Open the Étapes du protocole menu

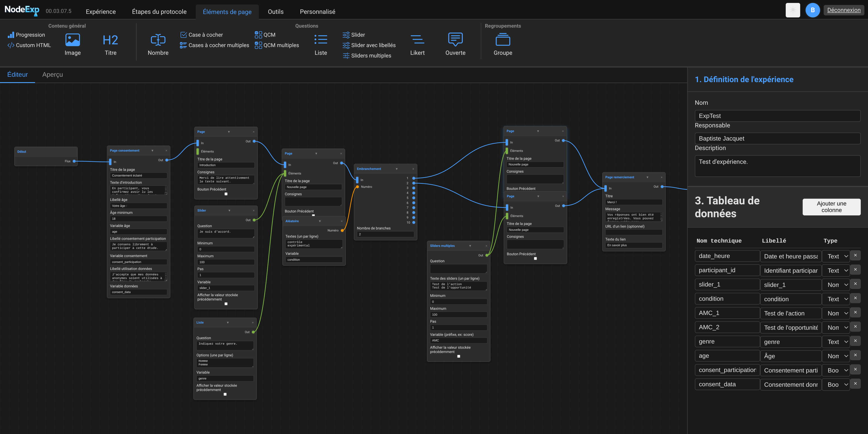[159, 12]
